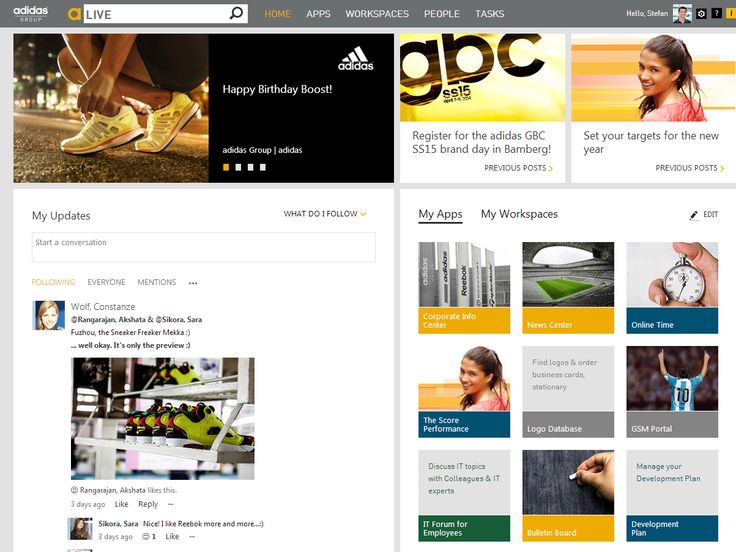The width and height of the screenshot is (736, 552).
Task: Open Wolf, Constanze profile name
Action: (103, 307)
